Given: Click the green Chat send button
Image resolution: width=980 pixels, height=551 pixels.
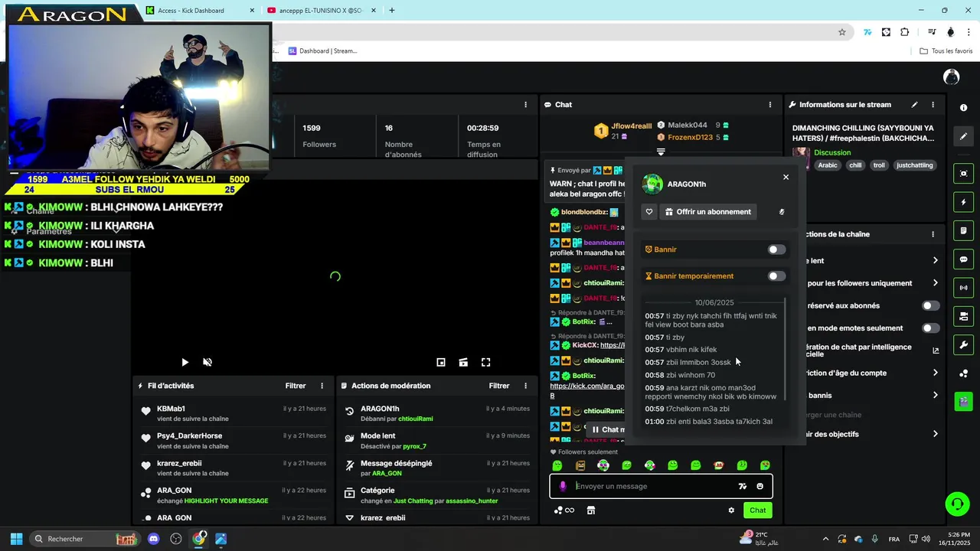Looking at the screenshot, I should click(x=757, y=510).
